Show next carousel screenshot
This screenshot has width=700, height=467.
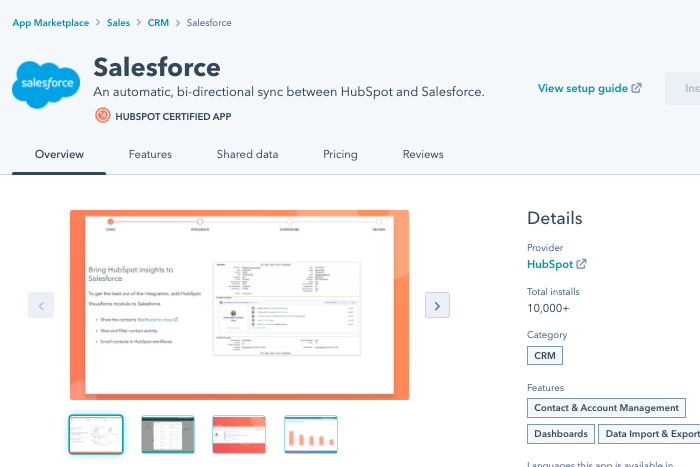coord(437,305)
